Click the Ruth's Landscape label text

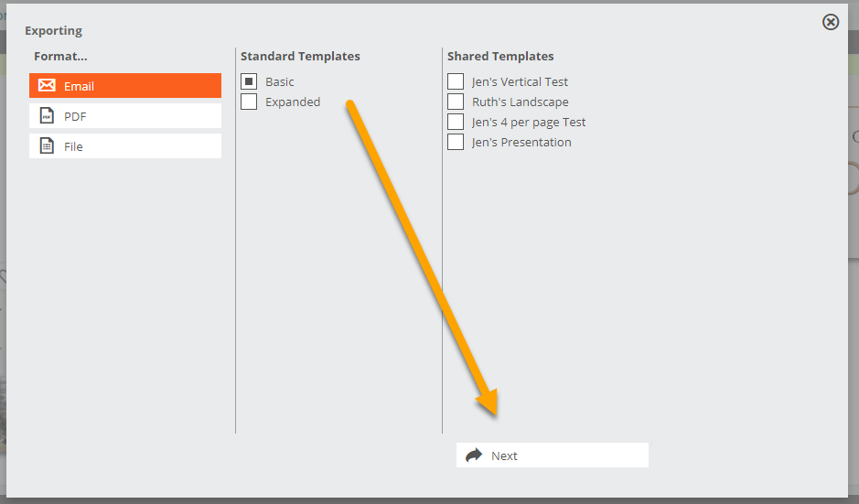coord(521,102)
